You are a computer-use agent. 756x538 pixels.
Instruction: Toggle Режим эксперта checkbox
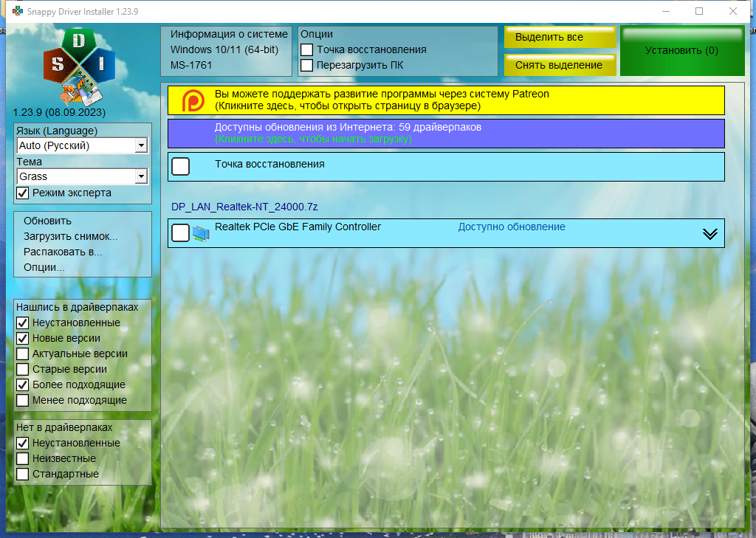coord(23,193)
